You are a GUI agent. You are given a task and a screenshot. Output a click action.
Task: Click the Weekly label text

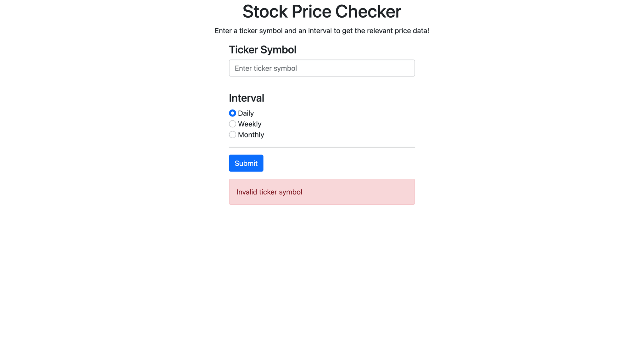pyautogui.click(x=250, y=124)
